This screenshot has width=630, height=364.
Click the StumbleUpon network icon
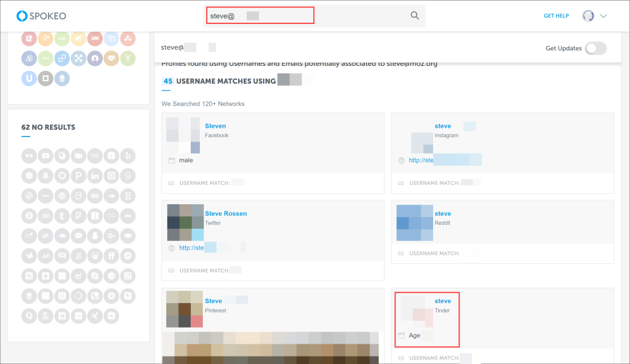128,38
